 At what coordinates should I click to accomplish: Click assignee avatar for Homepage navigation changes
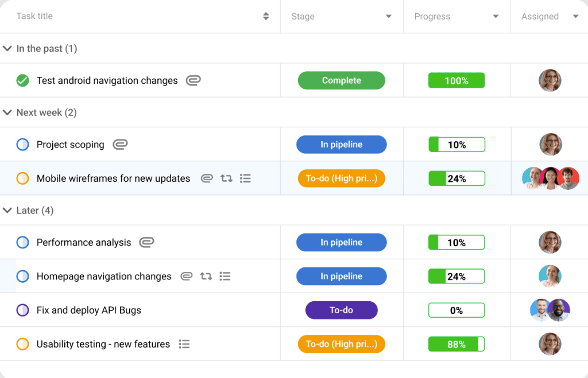[x=550, y=276]
